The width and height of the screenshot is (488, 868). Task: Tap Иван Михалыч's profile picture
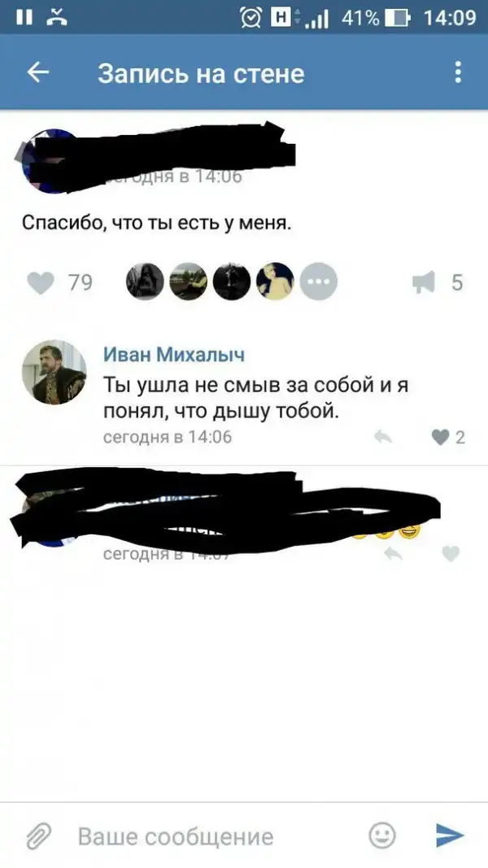point(54,372)
